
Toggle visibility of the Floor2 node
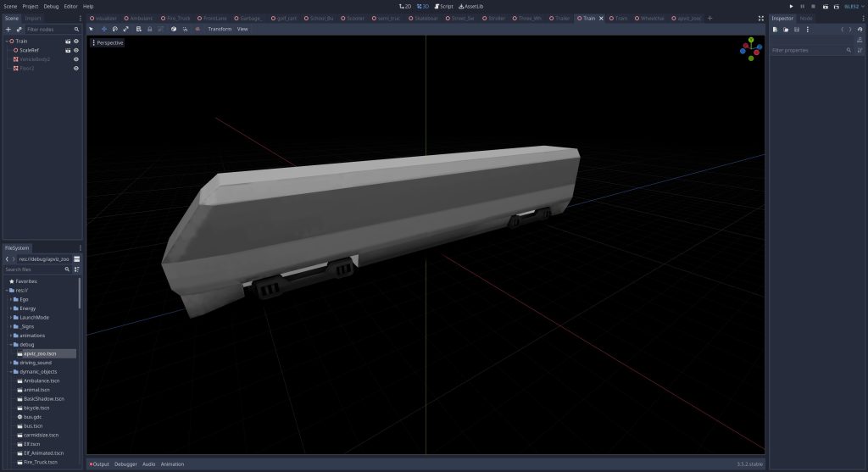(76, 68)
